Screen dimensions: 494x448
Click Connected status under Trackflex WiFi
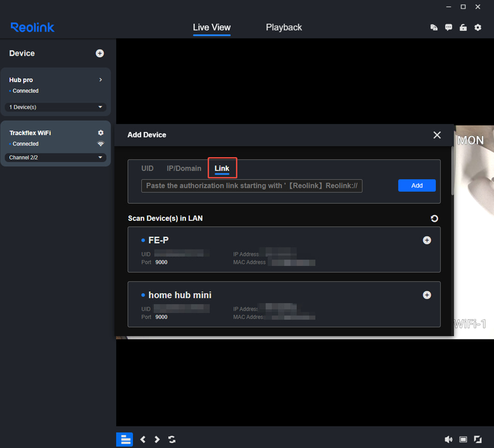pos(25,144)
